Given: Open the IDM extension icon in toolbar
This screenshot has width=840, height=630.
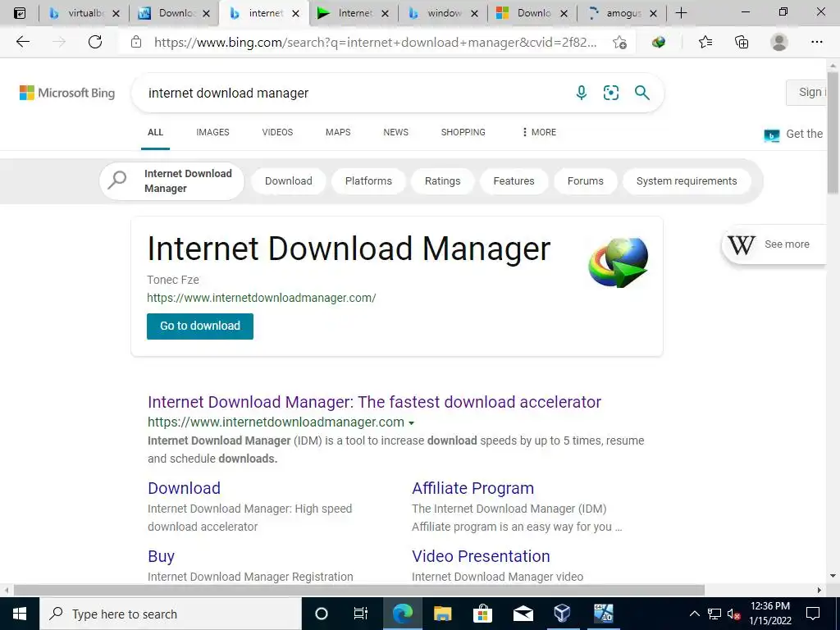Looking at the screenshot, I should click(659, 42).
